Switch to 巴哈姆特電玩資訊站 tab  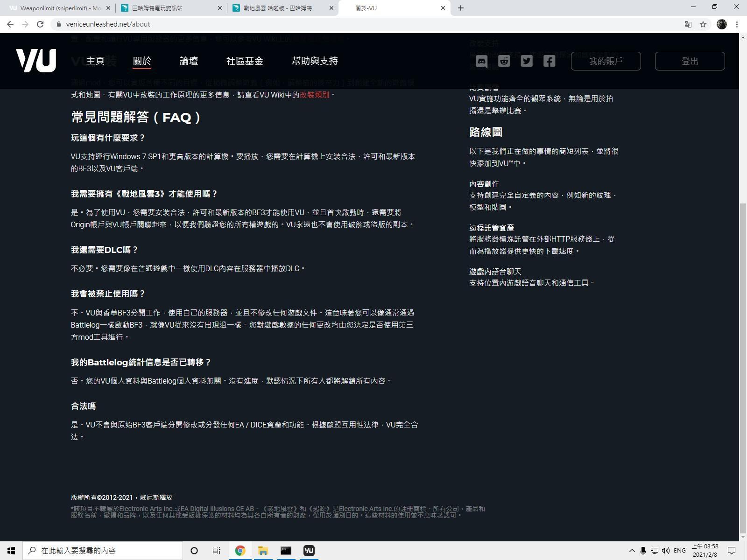point(171,8)
